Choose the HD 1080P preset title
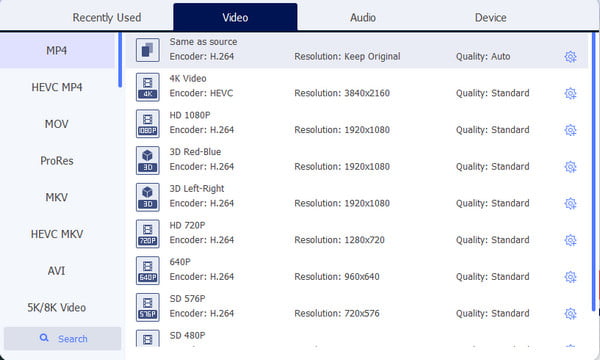The height and width of the screenshot is (360, 600). (190, 115)
